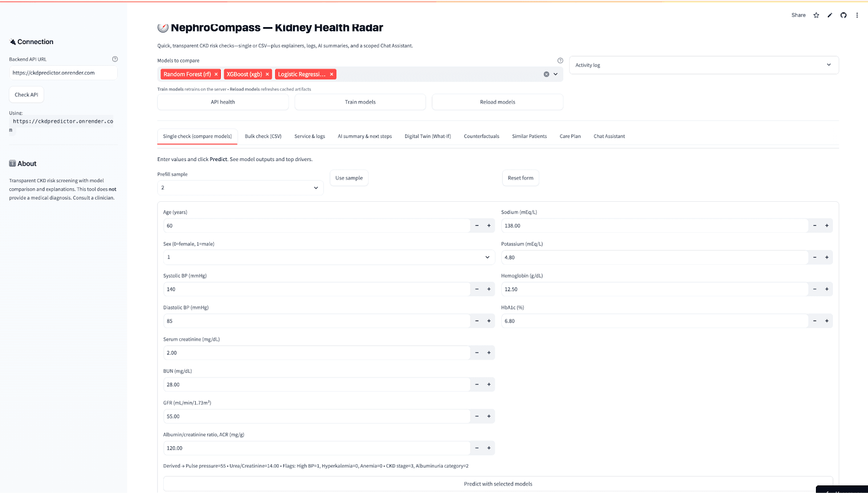Switch to the Bulk check (CSV) tab

[263, 136]
